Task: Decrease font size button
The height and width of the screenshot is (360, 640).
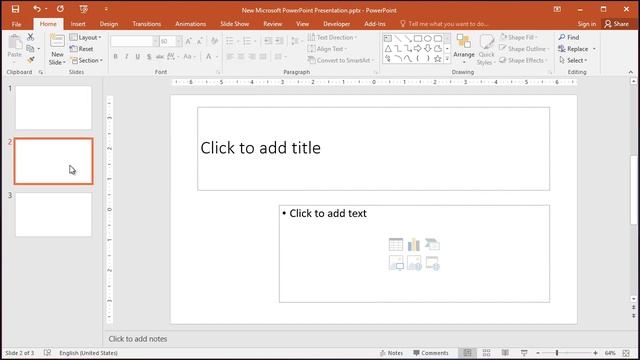Action: click(200, 41)
